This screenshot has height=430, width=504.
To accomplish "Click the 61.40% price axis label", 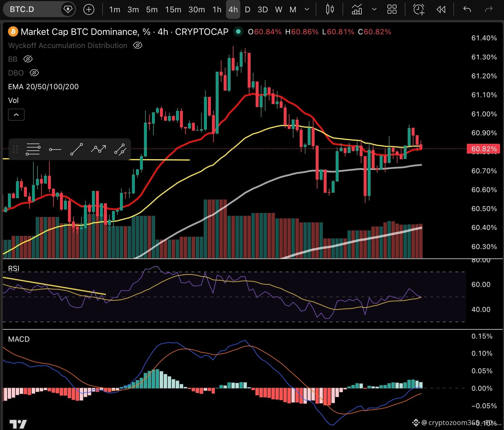I will (x=484, y=38).
